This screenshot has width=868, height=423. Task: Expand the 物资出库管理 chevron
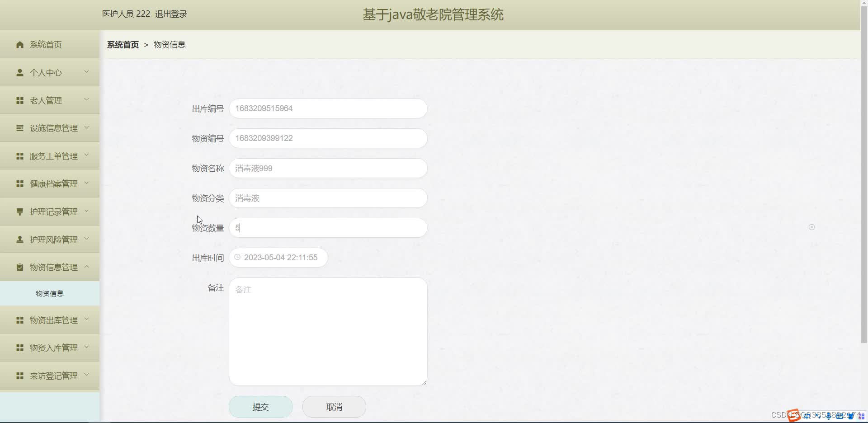tap(86, 320)
